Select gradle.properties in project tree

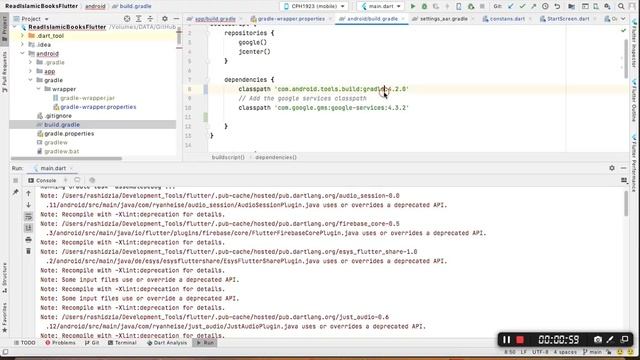point(69,133)
